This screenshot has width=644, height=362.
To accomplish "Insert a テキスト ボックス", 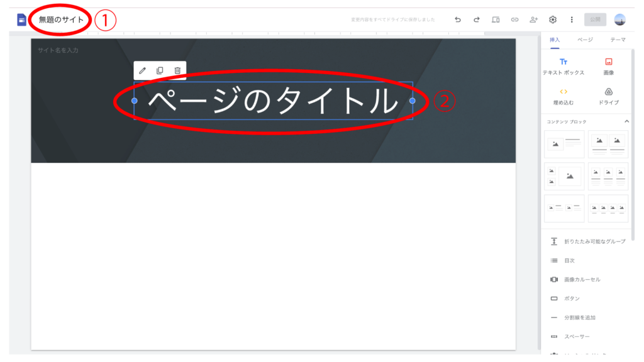I will [x=563, y=67].
